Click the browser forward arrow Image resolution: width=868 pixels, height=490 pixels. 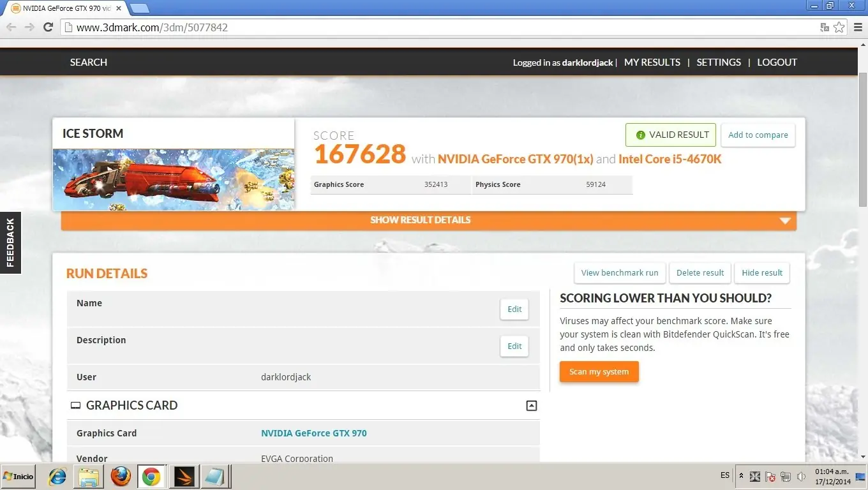click(x=29, y=27)
